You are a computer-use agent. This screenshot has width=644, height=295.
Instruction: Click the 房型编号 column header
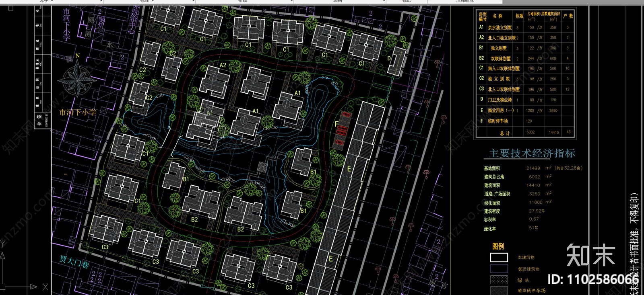coord(483,16)
